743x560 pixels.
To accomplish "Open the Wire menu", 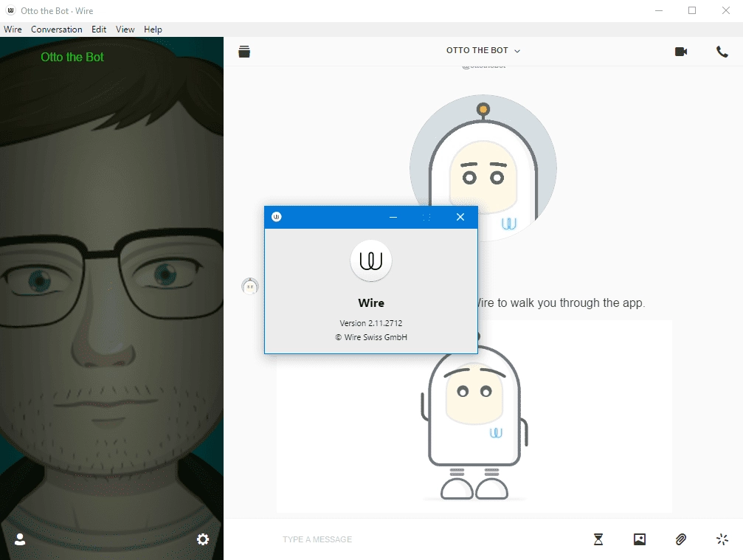I will pos(13,30).
